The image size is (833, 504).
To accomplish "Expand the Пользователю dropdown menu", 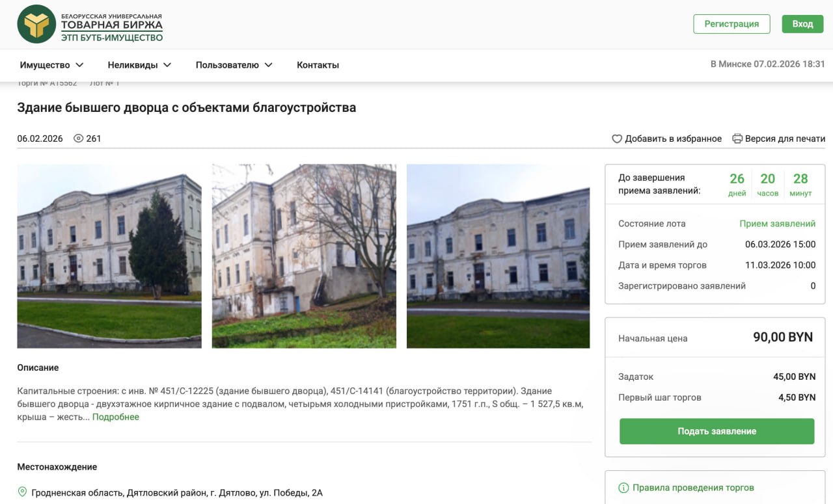I will click(x=234, y=65).
